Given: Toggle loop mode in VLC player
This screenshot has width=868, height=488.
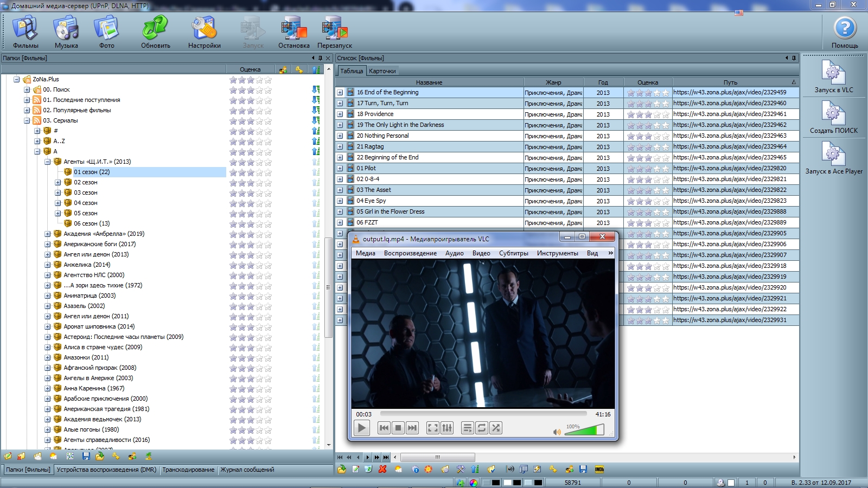Looking at the screenshot, I should coord(482,428).
